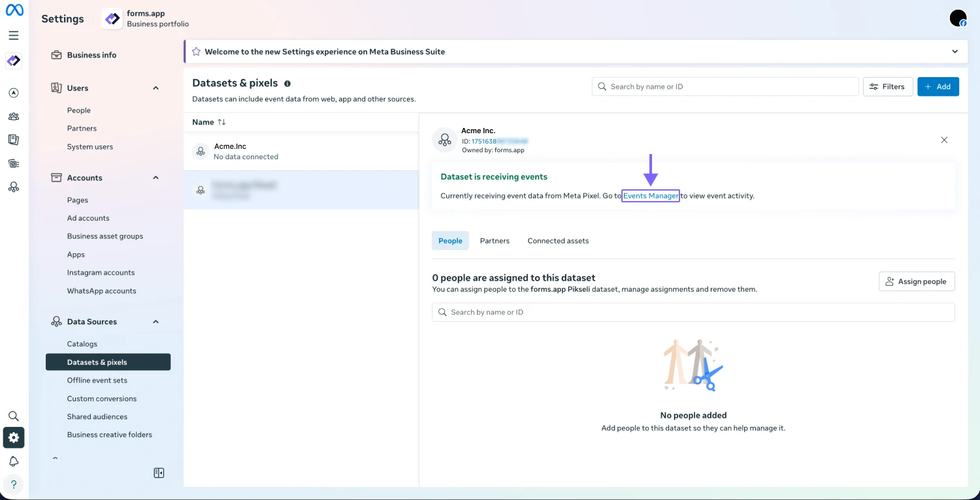
Task: Toggle the sidebar collapse panel icon
Action: (159, 473)
